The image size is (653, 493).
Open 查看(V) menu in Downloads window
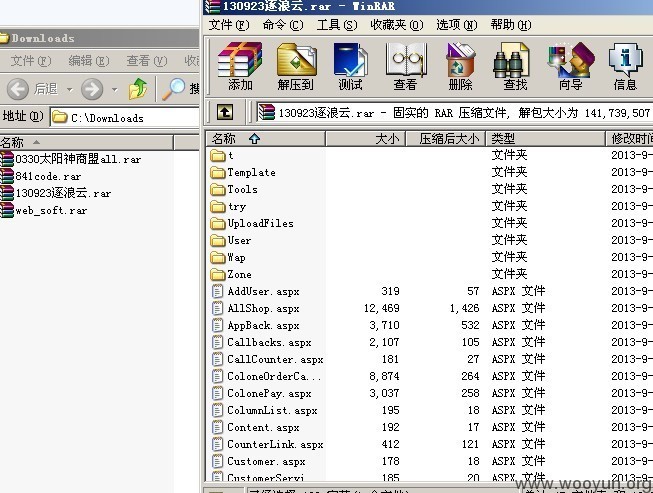pos(147,61)
